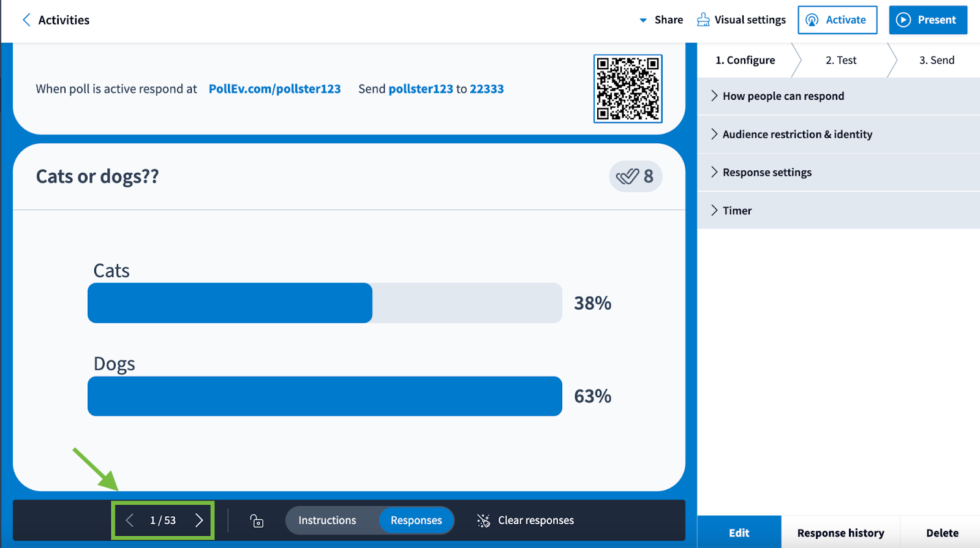This screenshot has height=548, width=980.
Task: Go back to Activities
Action: pos(56,20)
